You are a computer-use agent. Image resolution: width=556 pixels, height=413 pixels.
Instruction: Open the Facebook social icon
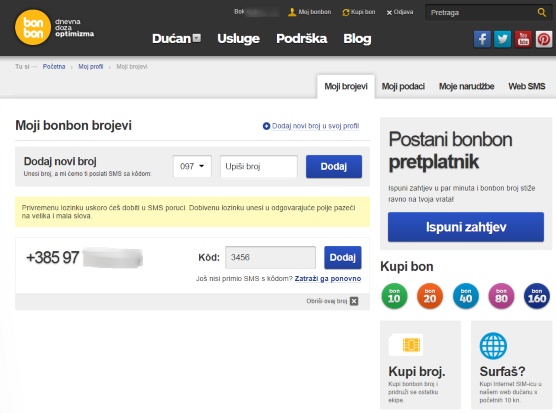click(482, 39)
